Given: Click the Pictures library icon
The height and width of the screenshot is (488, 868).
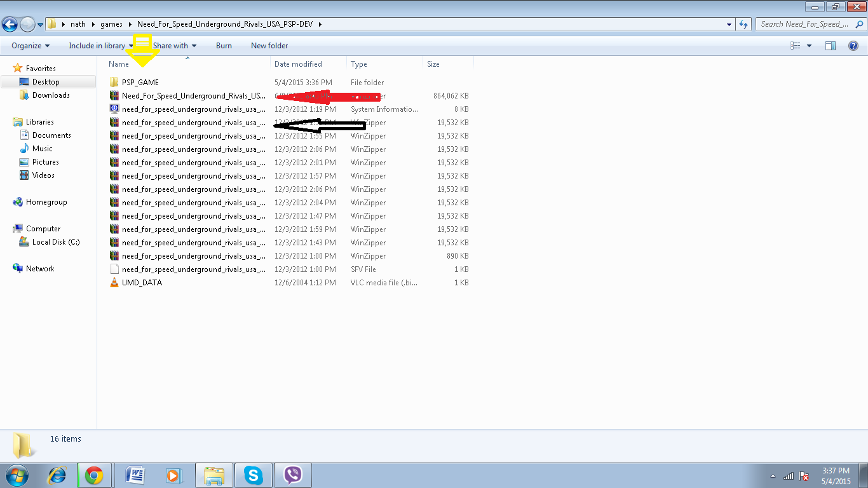Looking at the screenshot, I should tap(24, 162).
